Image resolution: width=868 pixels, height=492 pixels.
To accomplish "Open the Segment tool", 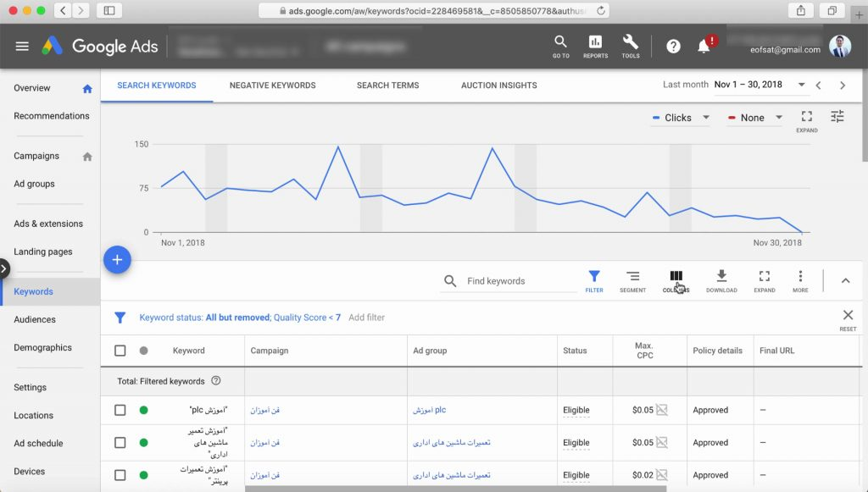I will click(632, 281).
